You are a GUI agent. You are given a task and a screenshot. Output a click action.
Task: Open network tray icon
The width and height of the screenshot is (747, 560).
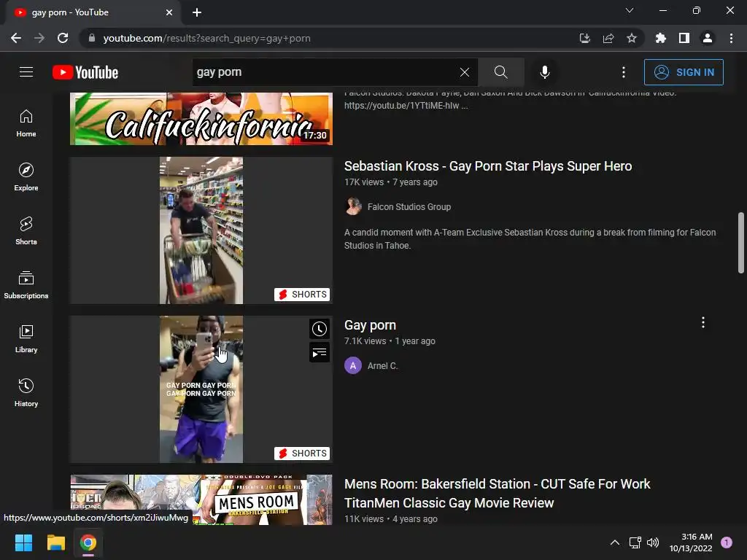pos(635,542)
